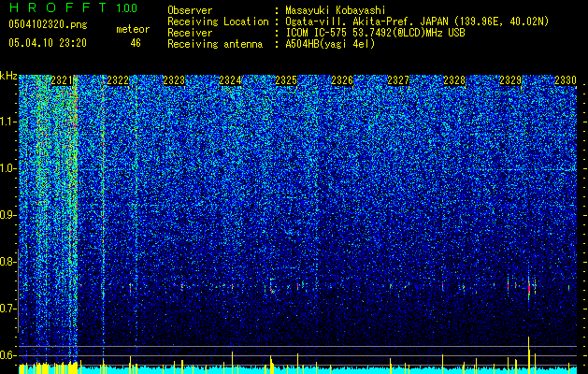This screenshot has height=374, width=588.
Task: Click the ICOM IC-575 receiver text
Action: [375, 33]
